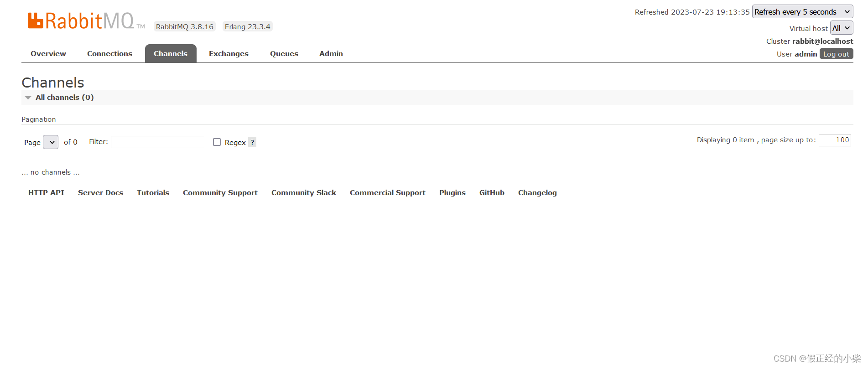
Task: Go to the Exchanges tab
Action: [229, 53]
